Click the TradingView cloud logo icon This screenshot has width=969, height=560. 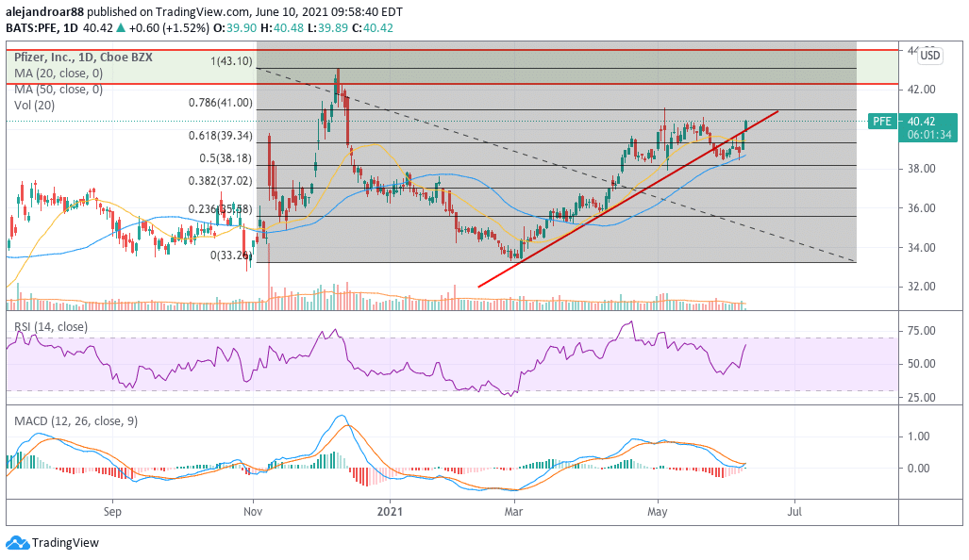pyautogui.click(x=17, y=543)
